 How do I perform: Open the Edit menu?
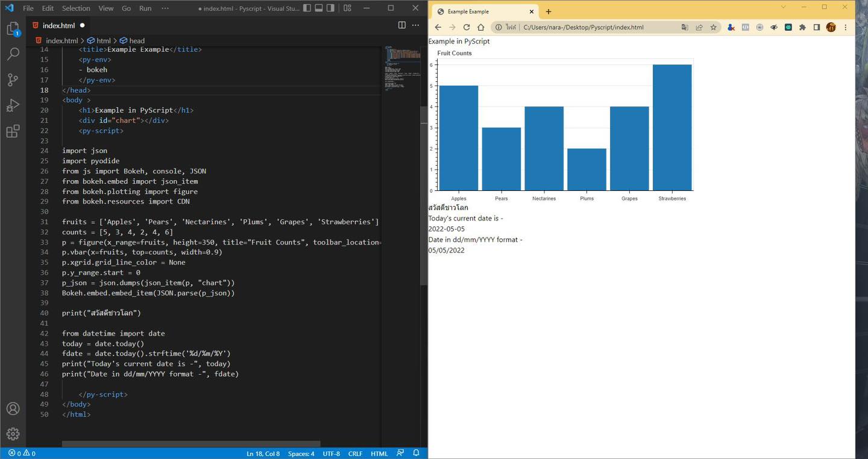point(48,8)
